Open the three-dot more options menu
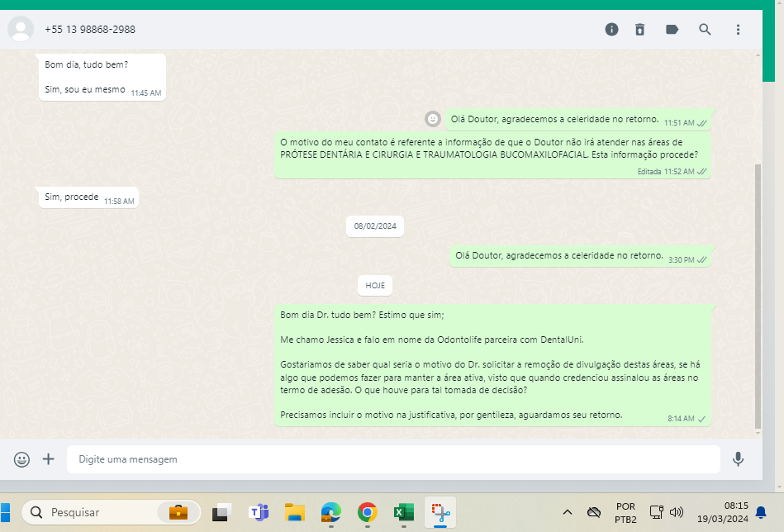 [x=738, y=30]
